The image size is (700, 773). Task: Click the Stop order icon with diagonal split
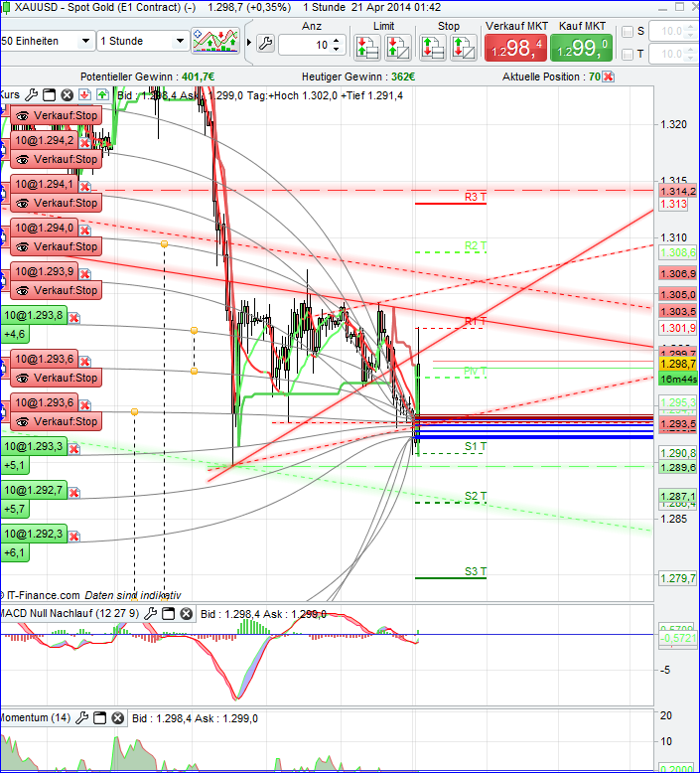(464, 48)
